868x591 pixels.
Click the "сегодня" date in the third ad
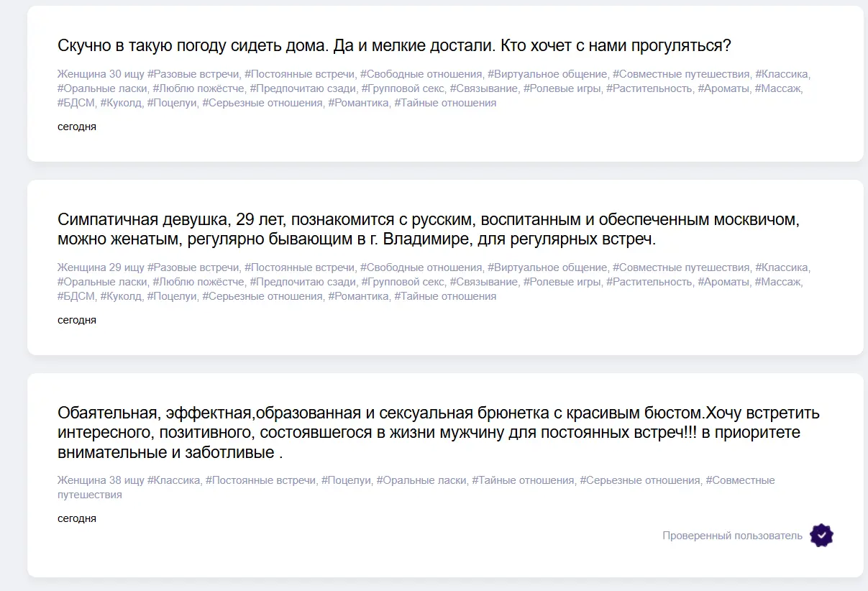pyautogui.click(x=77, y=518)
